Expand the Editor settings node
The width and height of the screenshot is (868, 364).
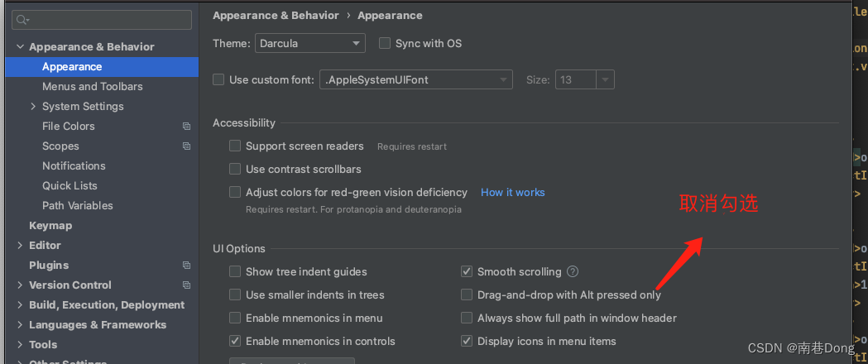tap(21, 245)
